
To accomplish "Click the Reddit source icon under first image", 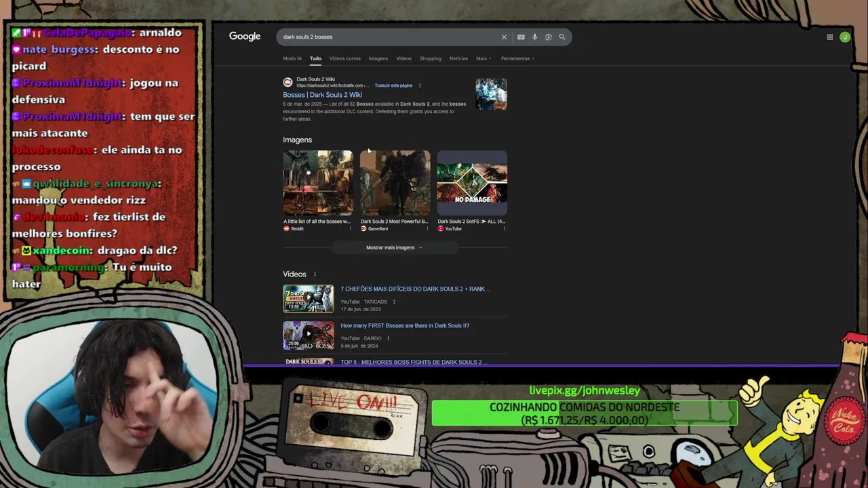I will tap(286, 228).
